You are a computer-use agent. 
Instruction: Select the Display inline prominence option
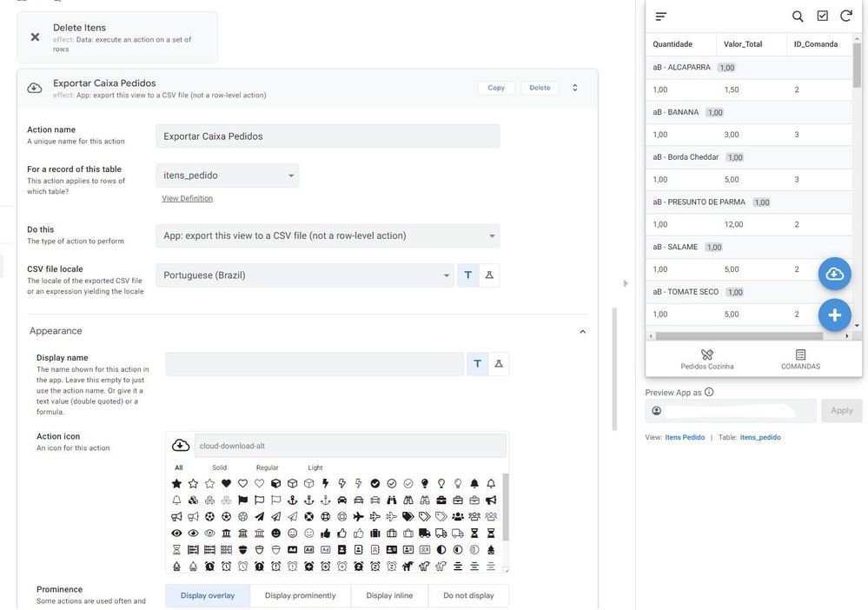coord(389,595)
